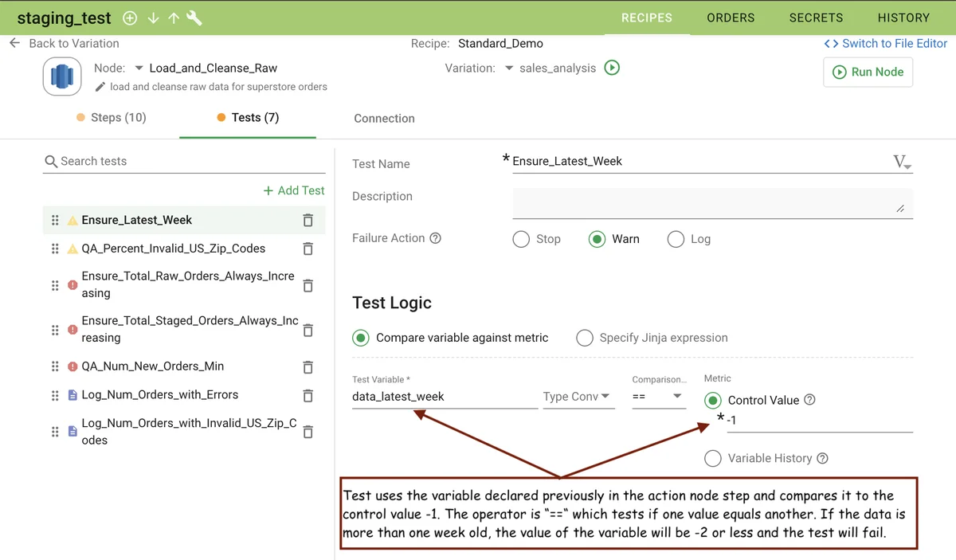Click the play icon next to sales_analysis

[612, 68]
